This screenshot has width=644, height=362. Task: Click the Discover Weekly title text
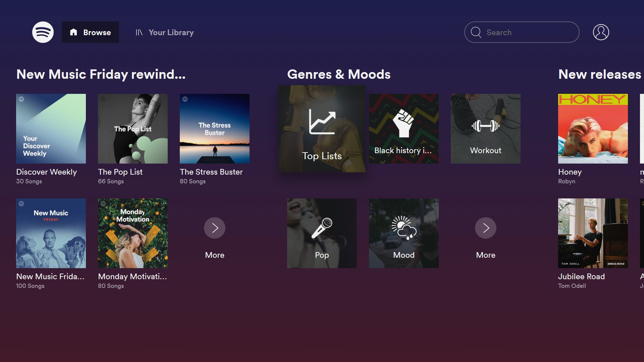click(47, 172)
